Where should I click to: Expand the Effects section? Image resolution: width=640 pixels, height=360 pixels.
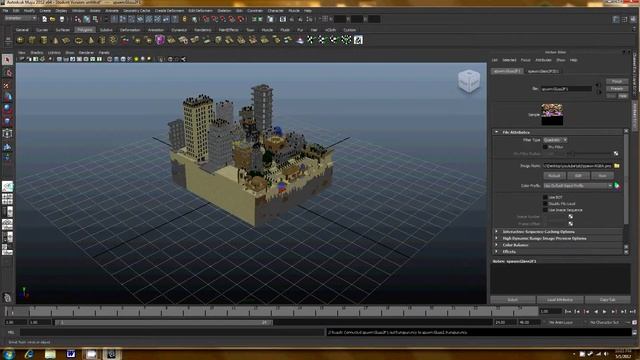tap(497, 252)
